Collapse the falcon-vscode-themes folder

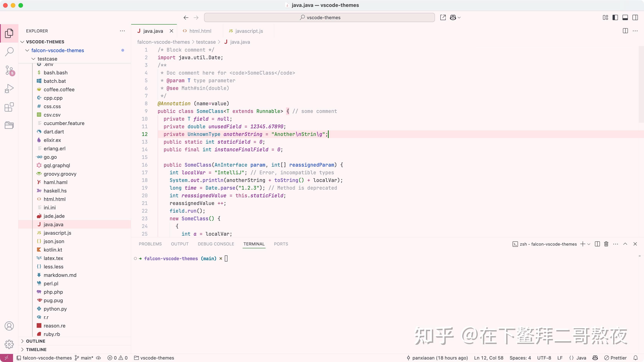coord(27,50)
